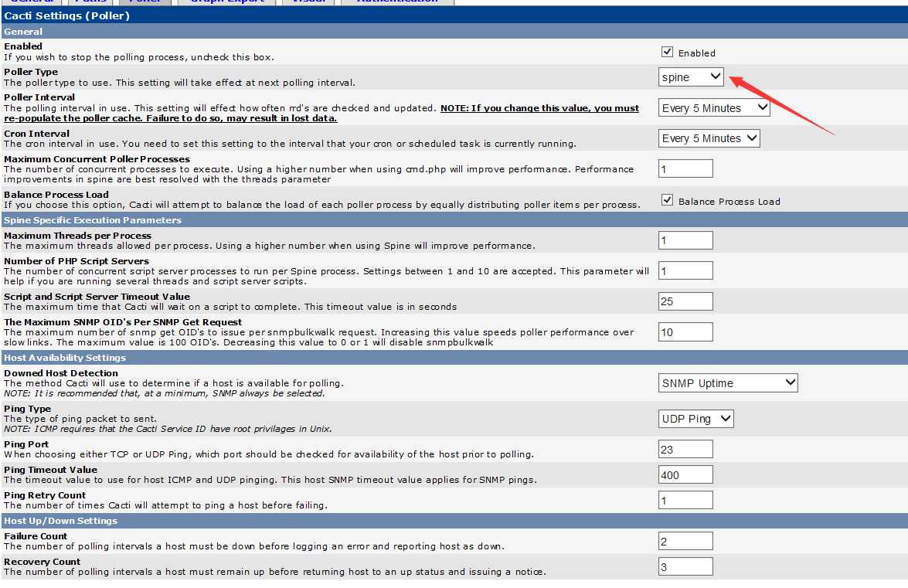Click the Ping Port input field

685,449
